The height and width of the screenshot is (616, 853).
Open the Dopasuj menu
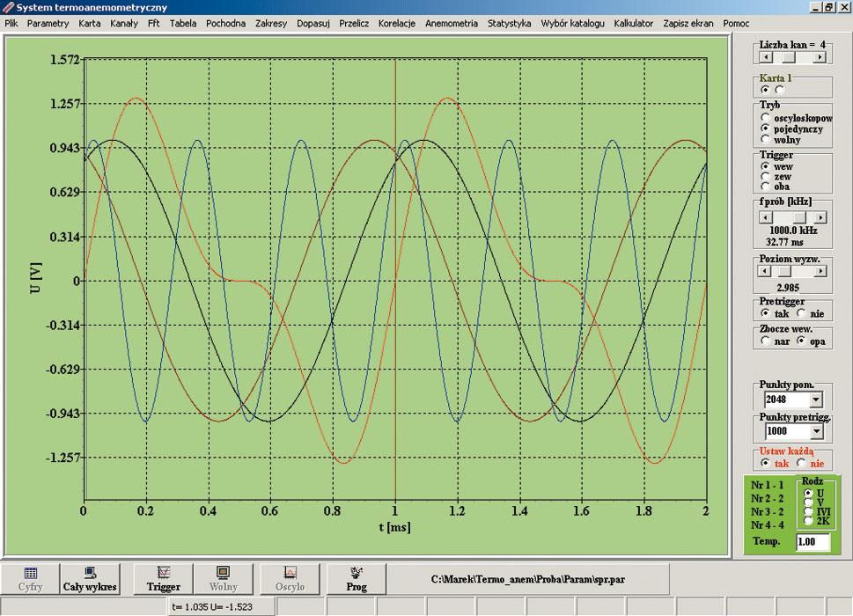pyautogui.click(x=313, y=24)
